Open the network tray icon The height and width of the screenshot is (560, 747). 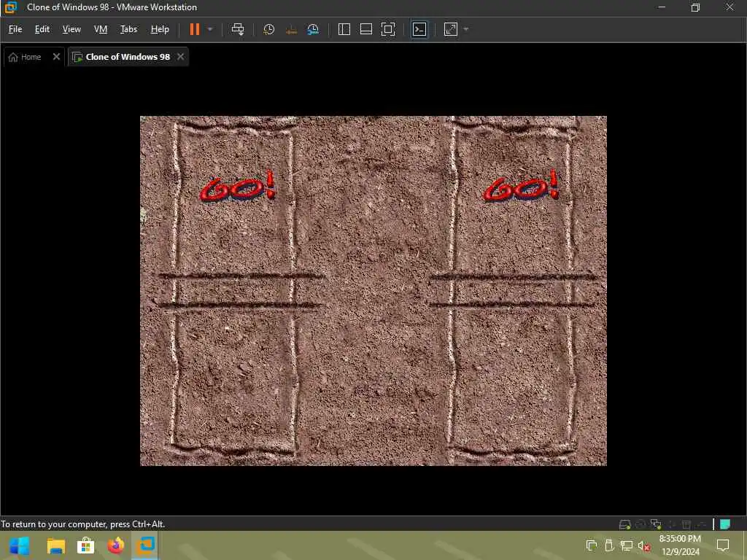coord(627,545)
